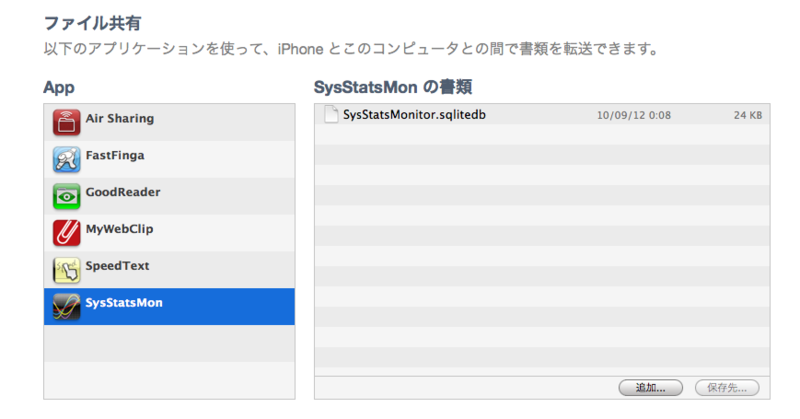This screenshot has width=800, height=419.
Task: Click the SysStatsMonitor.sqlitedb file icon
Action: pos(331,115)
